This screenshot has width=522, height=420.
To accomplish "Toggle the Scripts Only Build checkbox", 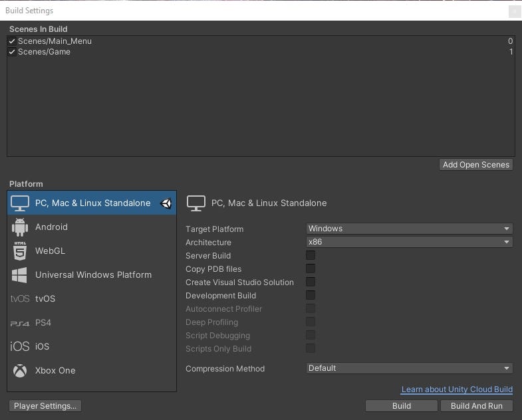I will 311,348.
